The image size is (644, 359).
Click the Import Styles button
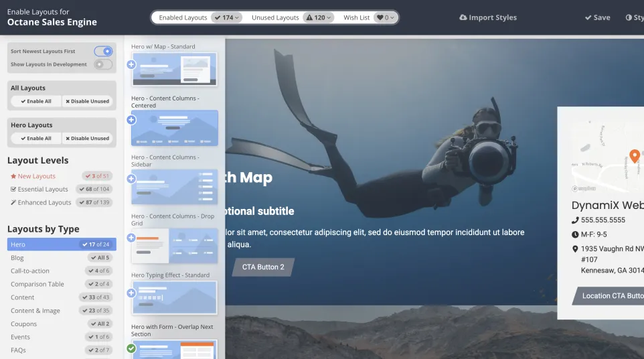[488, 17]
